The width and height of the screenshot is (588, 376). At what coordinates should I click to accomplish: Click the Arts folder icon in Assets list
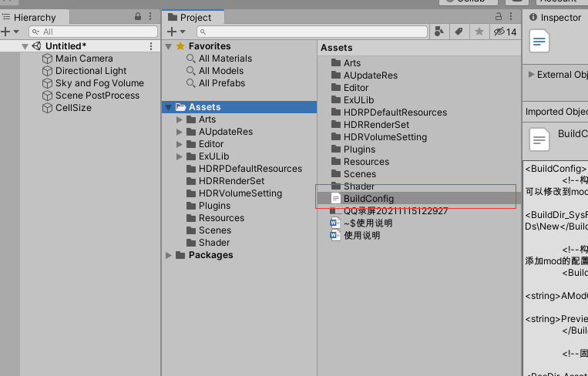336,62
